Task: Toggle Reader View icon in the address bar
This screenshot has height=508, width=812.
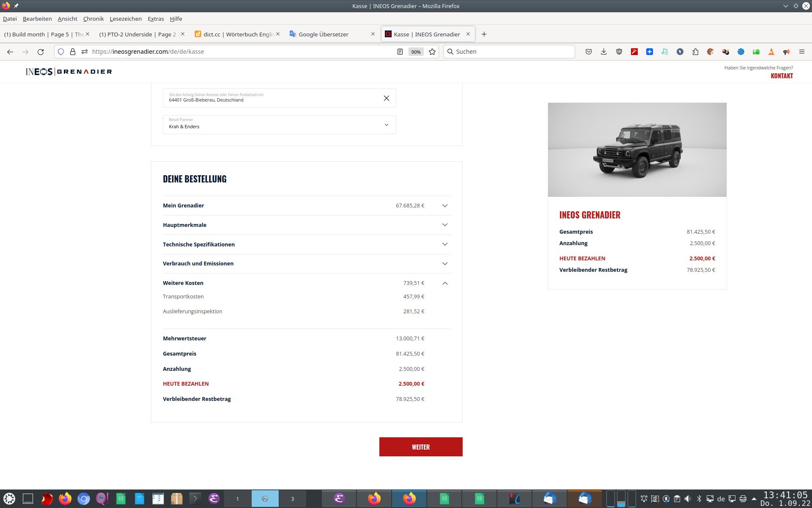Action: (x=400, y=52)
